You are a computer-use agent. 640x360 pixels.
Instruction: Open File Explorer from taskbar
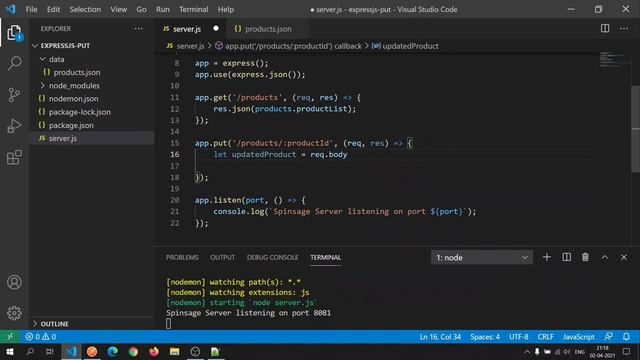174,352
